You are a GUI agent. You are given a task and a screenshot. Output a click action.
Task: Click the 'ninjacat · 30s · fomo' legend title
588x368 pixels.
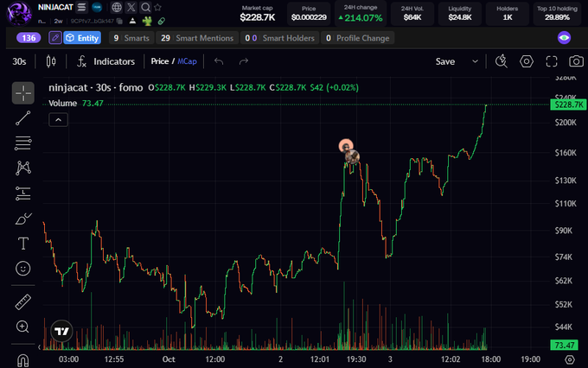pyautogui.click(x=96, y=87)
